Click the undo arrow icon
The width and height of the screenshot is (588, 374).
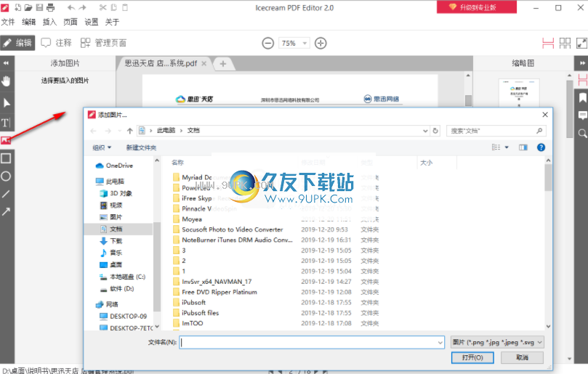pos(71,7)
